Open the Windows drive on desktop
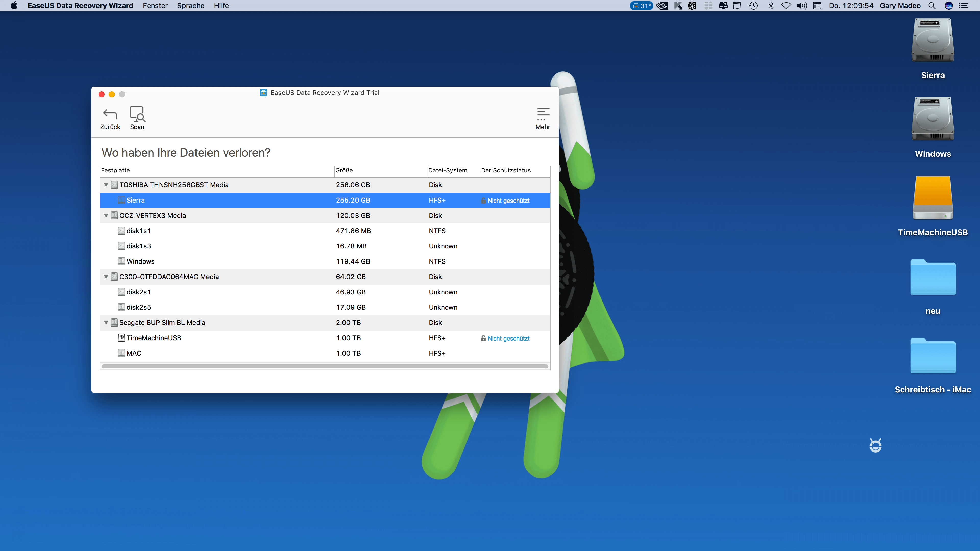The height and width of the screenshot is (551, 980). tap(933, 119)
